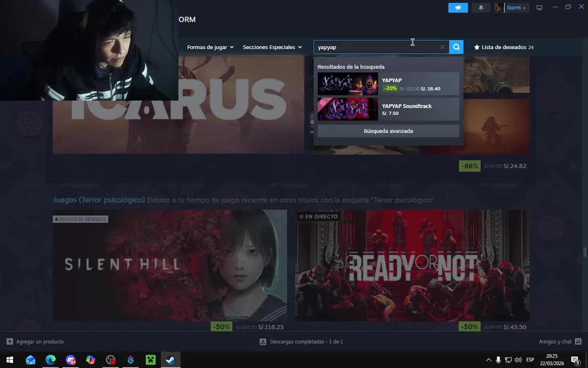Click the -66% discount price badge
This screenshot has width=588, height=368.
470,166
